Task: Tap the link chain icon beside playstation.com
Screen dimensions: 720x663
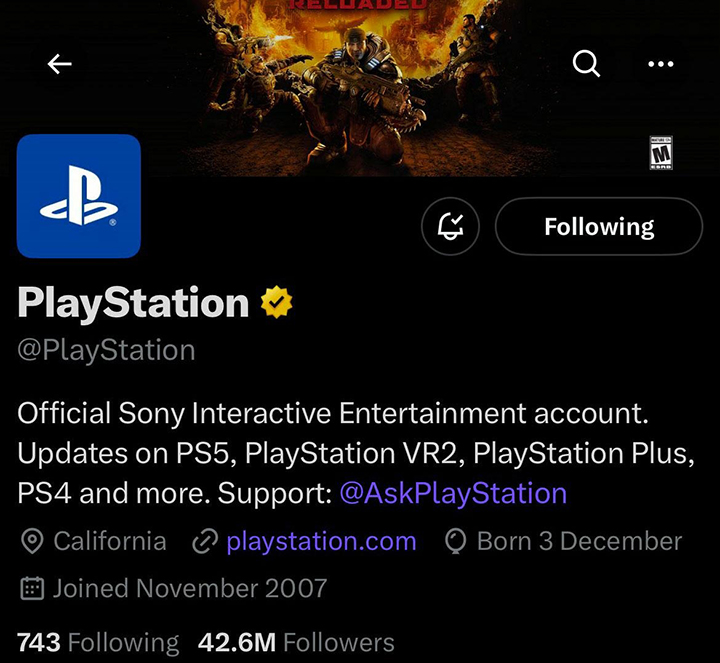Action: point(205,541)
